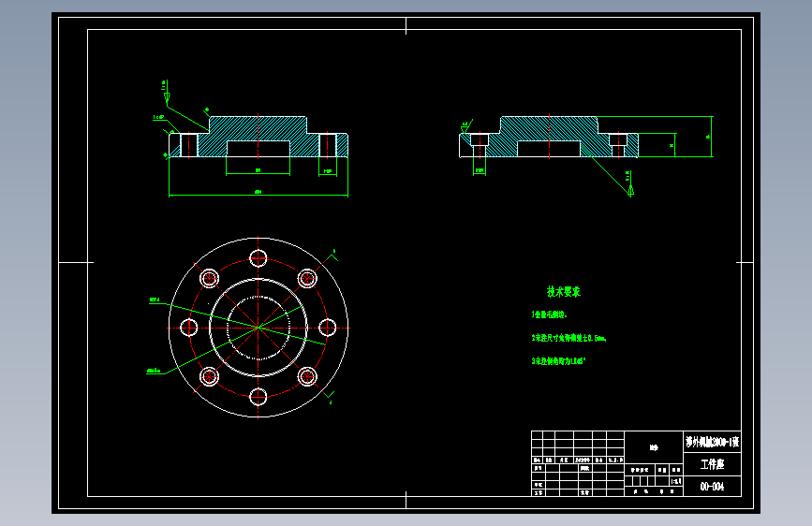Image resolution: width=812 pixels, height=526 pixels.
Task: Click drawing number '00-004' in title block
Action: coord(712,486)
